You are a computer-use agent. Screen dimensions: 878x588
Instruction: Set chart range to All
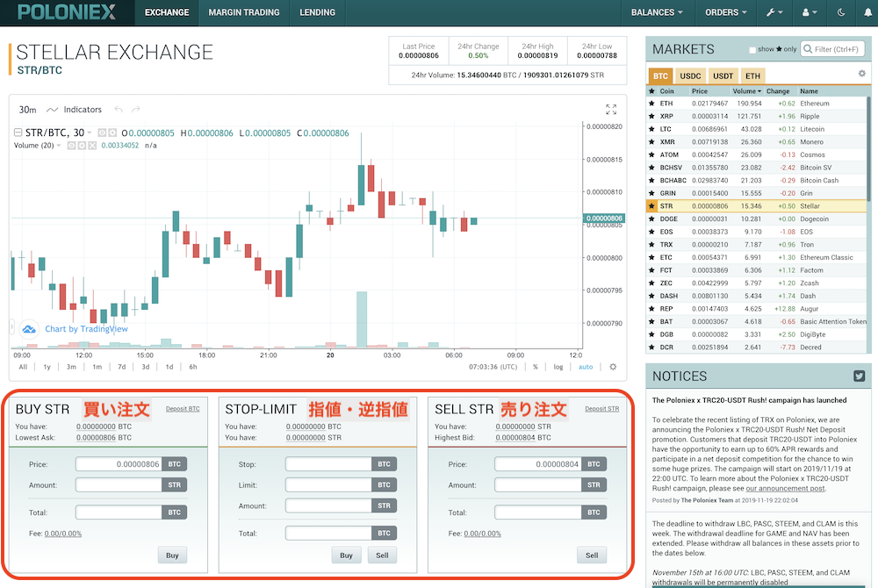(23, 367)
